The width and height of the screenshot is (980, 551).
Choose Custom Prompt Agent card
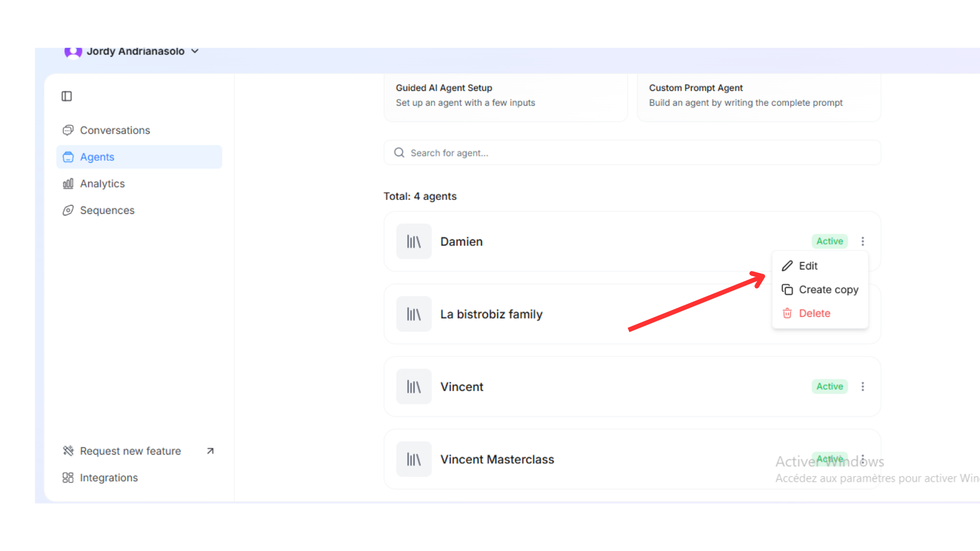[x=758, y=96]
